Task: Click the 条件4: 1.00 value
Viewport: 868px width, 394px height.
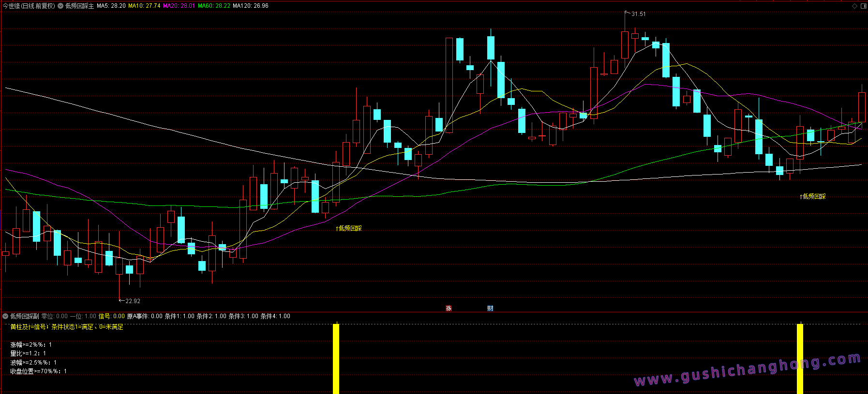Action: coord(275,316)
